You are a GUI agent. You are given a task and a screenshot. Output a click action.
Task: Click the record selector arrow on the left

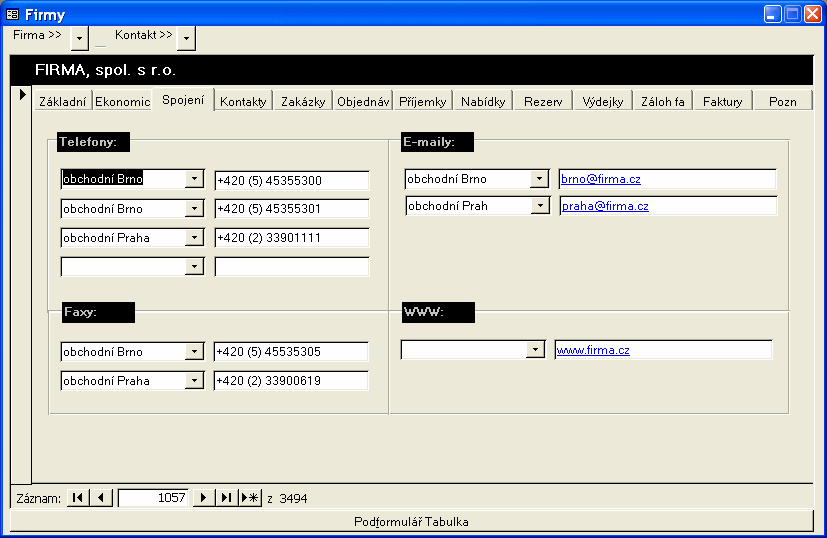coord(21,94)
